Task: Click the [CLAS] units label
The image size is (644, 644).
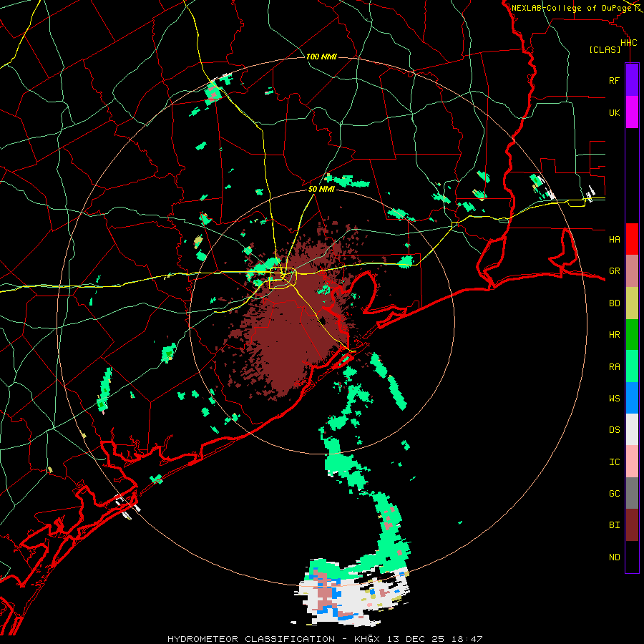Action: point(605,49)
